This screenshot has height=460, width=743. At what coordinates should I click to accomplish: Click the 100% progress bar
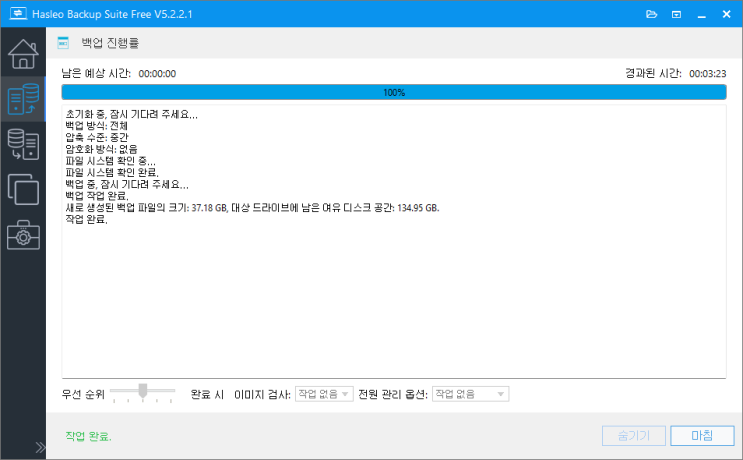(x=394, y=92)
